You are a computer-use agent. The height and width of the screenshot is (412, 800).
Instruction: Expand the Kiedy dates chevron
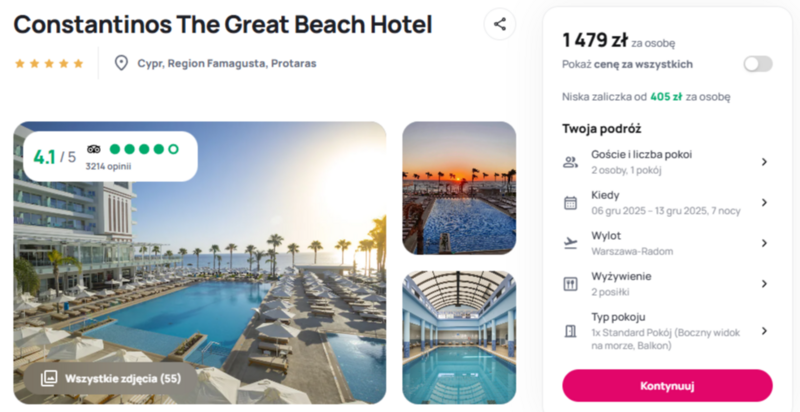tap(764, 202)
